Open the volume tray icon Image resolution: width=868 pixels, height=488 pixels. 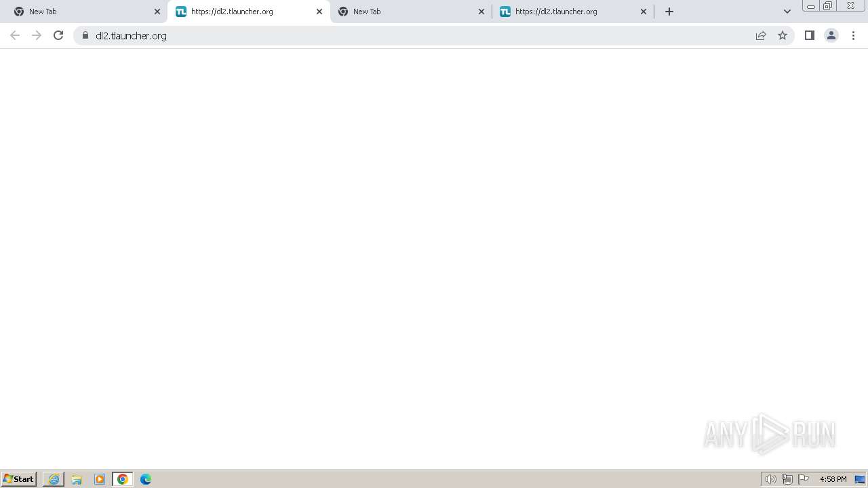(x=771, y=479)
